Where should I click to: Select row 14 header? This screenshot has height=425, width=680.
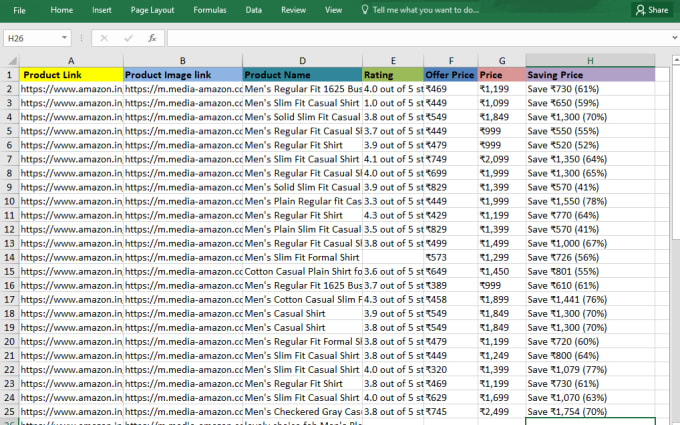tap(9, 257)
